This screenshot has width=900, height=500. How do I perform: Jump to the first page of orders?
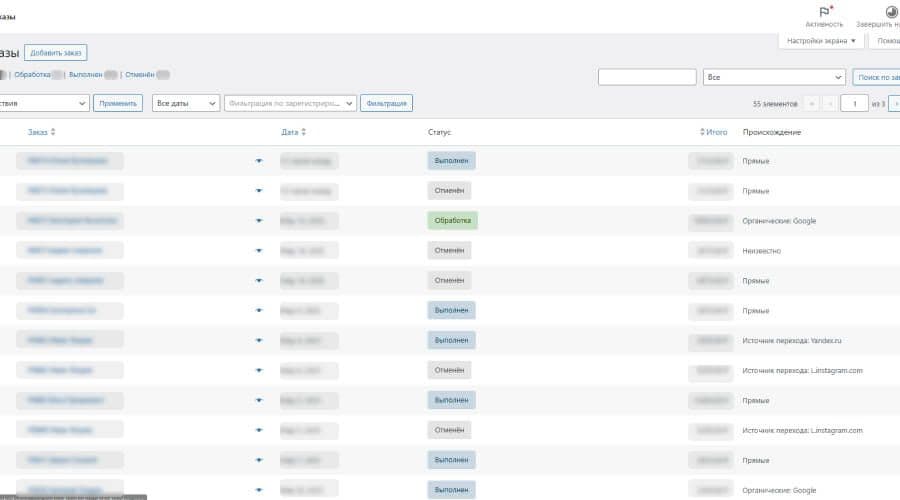pos(810,103)
